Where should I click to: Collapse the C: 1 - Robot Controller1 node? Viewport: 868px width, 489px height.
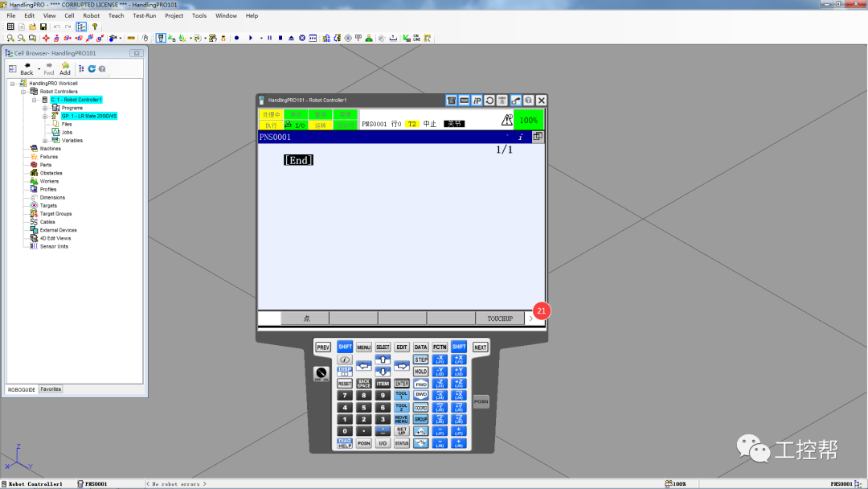(x=35, y=101)
